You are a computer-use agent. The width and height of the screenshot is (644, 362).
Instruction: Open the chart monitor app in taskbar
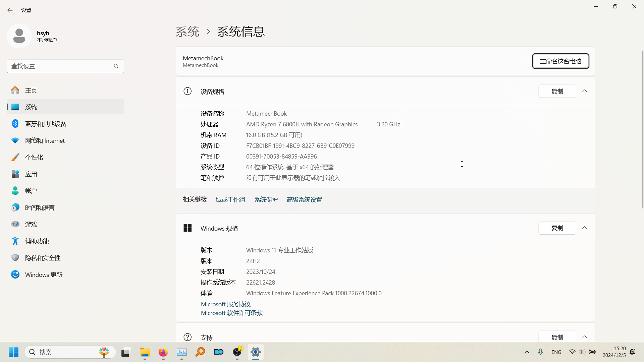click(x=182, y=352)
